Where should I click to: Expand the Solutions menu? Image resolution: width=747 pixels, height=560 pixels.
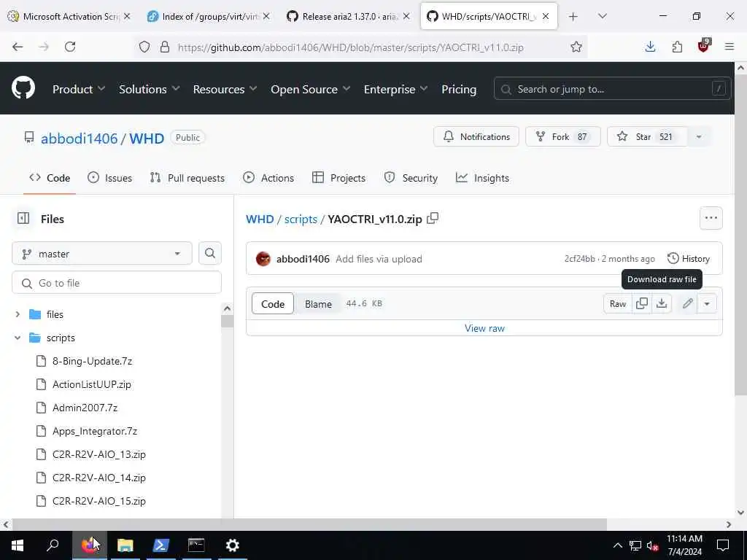point(149,89)
